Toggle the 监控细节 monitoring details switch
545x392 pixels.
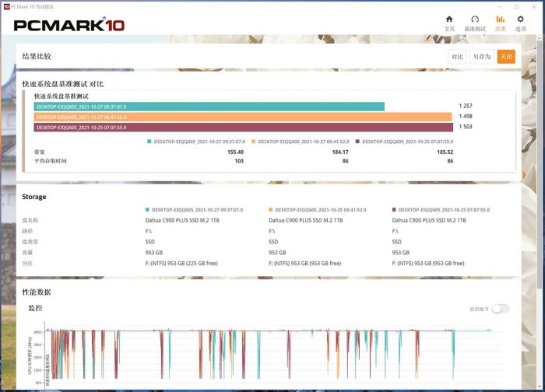click(x=501, y=309)
